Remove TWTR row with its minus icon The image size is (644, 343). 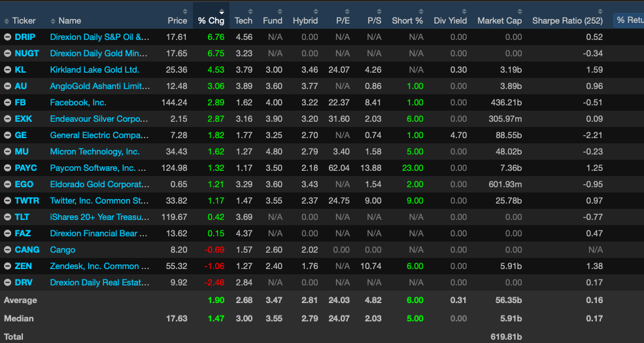tap(7, 201)
